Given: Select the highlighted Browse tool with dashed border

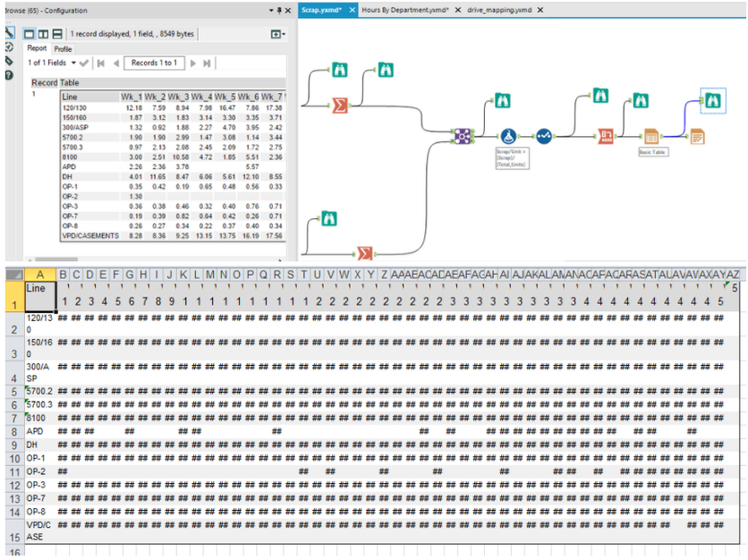Looking at the screenshot, I should click(x=713, y=101).
